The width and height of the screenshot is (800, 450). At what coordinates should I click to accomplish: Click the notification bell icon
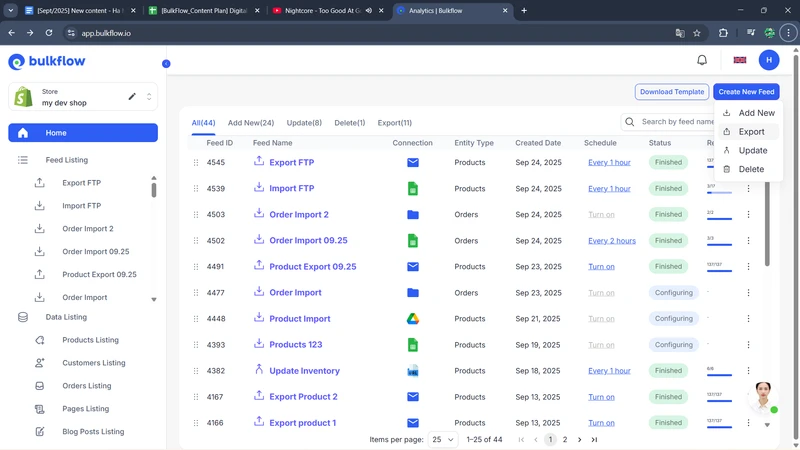(x=702, y=60)
